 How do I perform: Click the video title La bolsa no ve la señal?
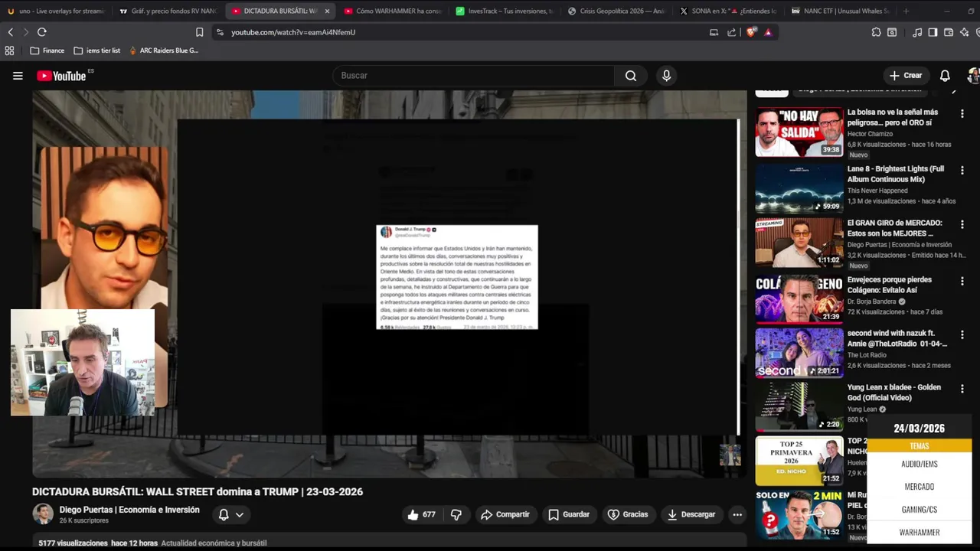click(x=893, y=117)
